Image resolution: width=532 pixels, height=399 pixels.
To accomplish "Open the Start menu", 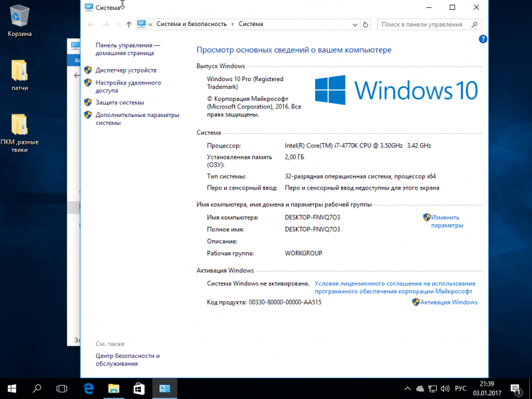I will pyautogui.click(x=12, y=388).
